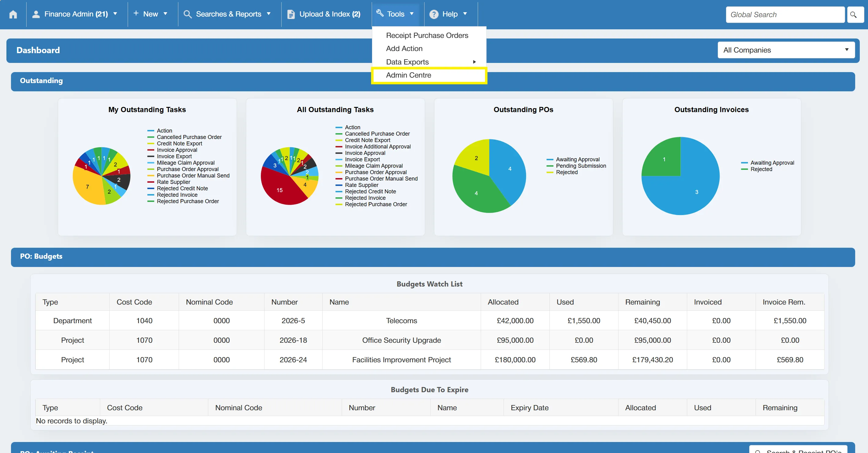This screenshot has height=453, width=868.
Task: Click the Outstanding Invoices chart title
Action: [x=711, y=110]
